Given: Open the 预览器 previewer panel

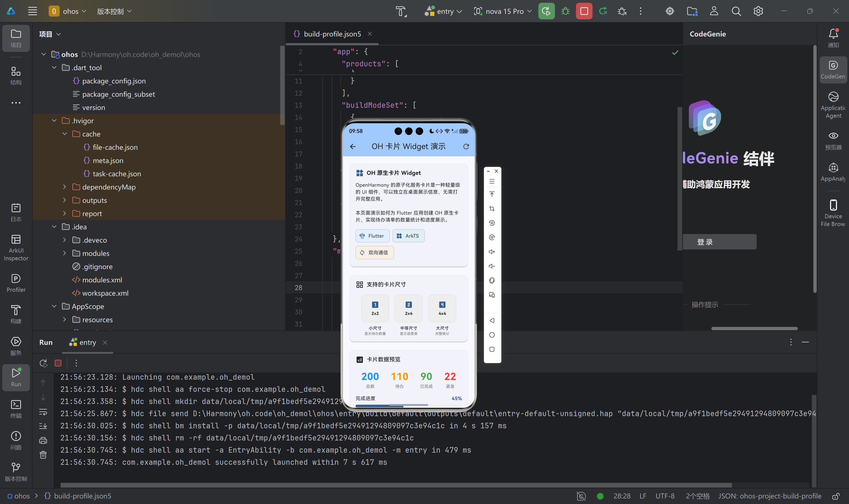Looking at the screenshot, I should click(x=833, y=141).
